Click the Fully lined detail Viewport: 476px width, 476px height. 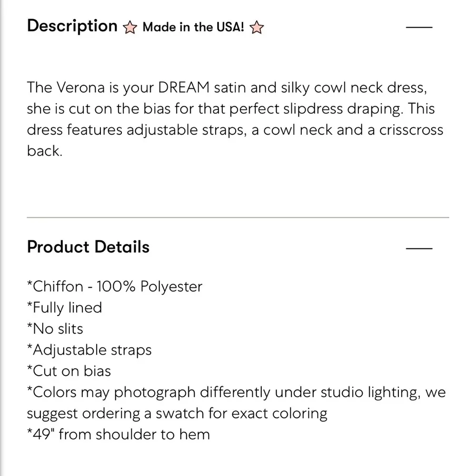click(x=65, y=307)
